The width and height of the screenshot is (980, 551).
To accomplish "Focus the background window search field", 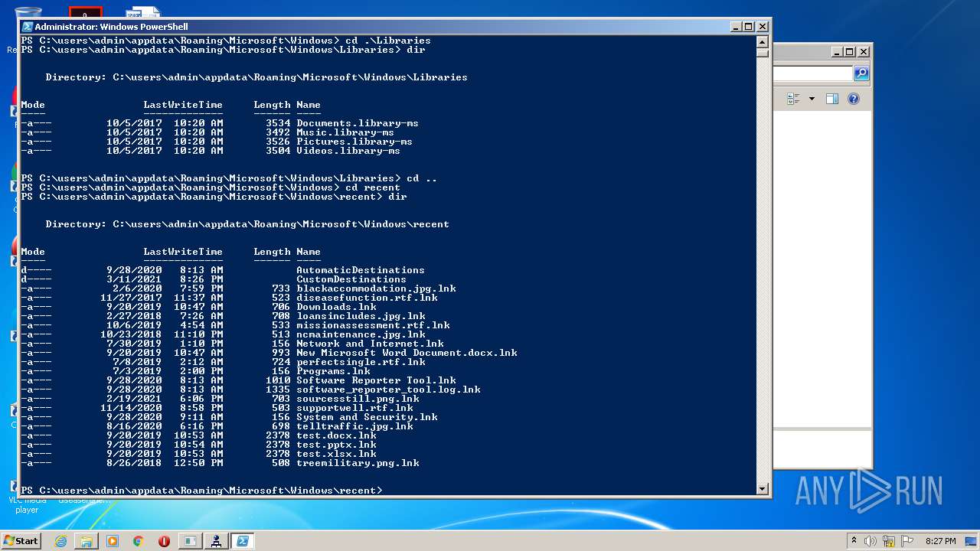I will click(812, 73).
